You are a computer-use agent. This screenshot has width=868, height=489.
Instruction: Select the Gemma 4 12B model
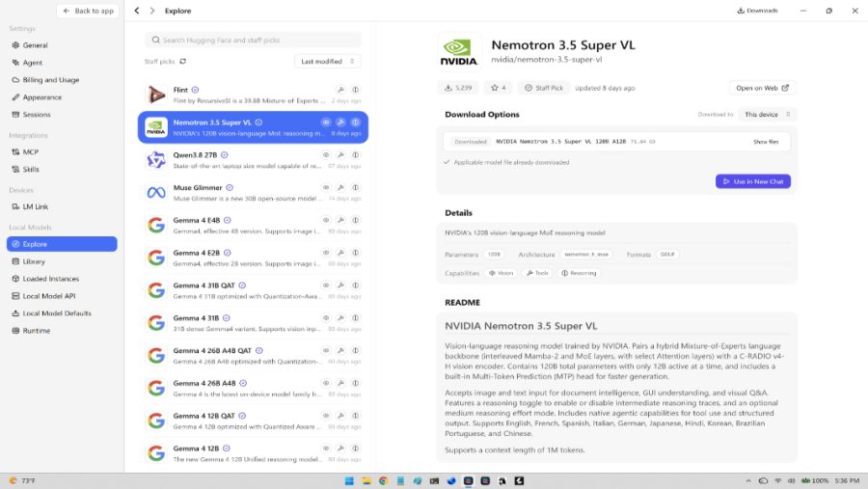[x=253, y=454]
